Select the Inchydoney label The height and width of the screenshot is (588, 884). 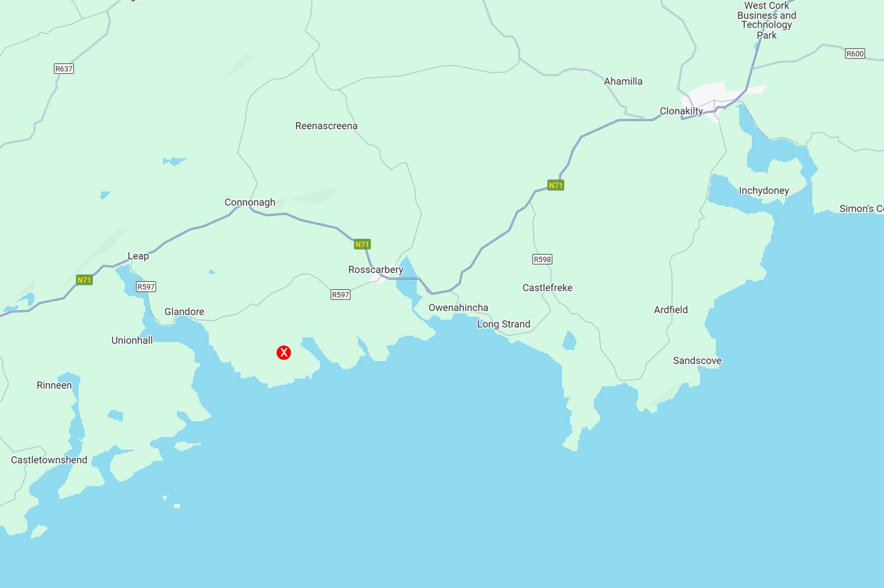coord(764,190)
